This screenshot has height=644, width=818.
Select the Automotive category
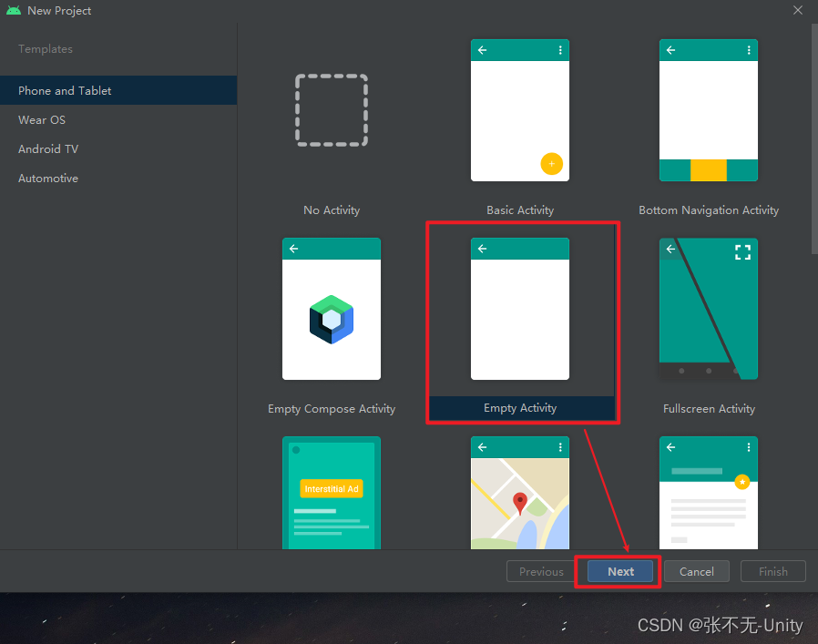(118, 178)
